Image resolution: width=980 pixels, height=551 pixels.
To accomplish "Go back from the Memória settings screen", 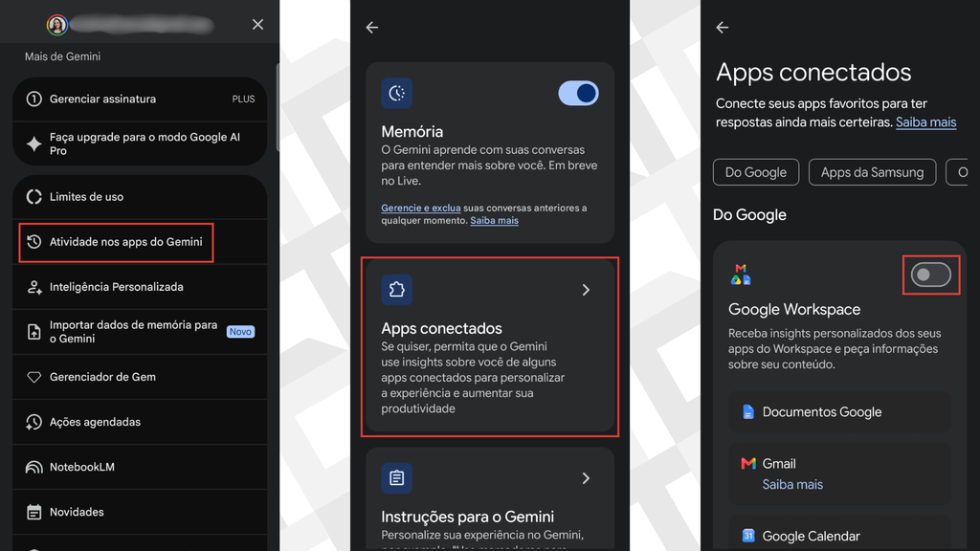I will tap(372, 27).
